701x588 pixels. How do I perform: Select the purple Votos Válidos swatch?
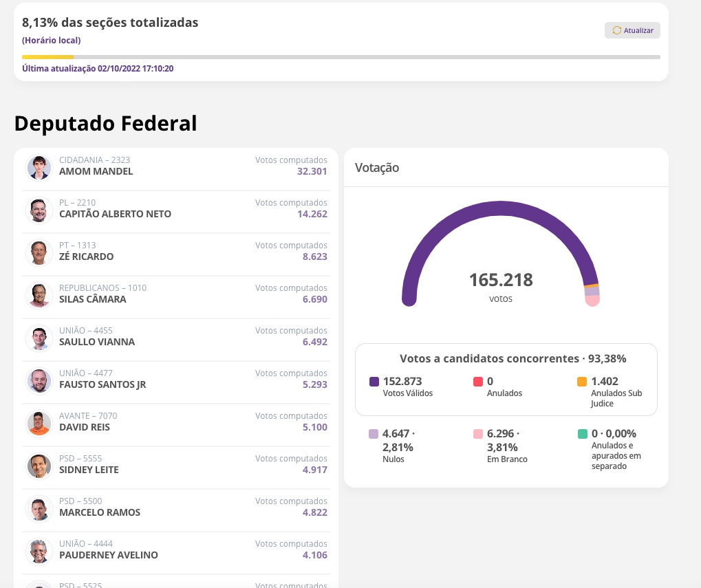coord(374,382)
